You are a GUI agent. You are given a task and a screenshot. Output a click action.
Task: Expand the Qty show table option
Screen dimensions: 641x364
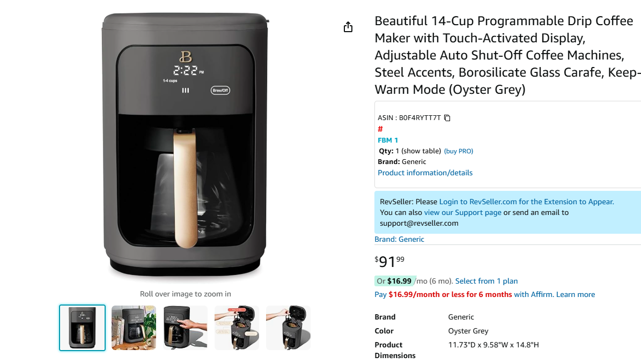pos(421,151)
